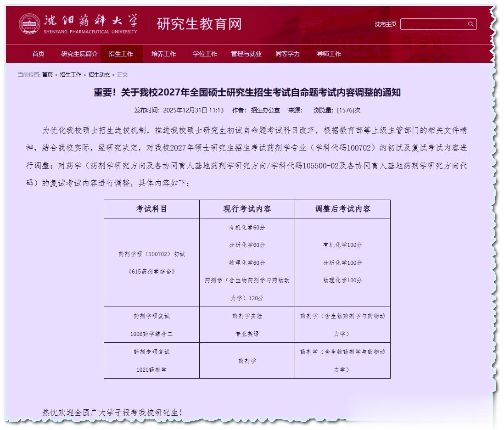504x430 pixels.
Task: Open the 沈药主页 link
Action: pos(386,24)
